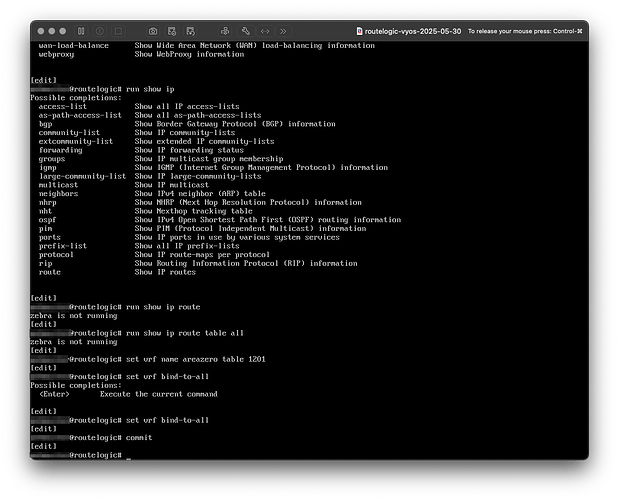Screen dimensions: 618x500
Task: Click the 'neighbors' completion entry
Action: (x=58, y=193)
